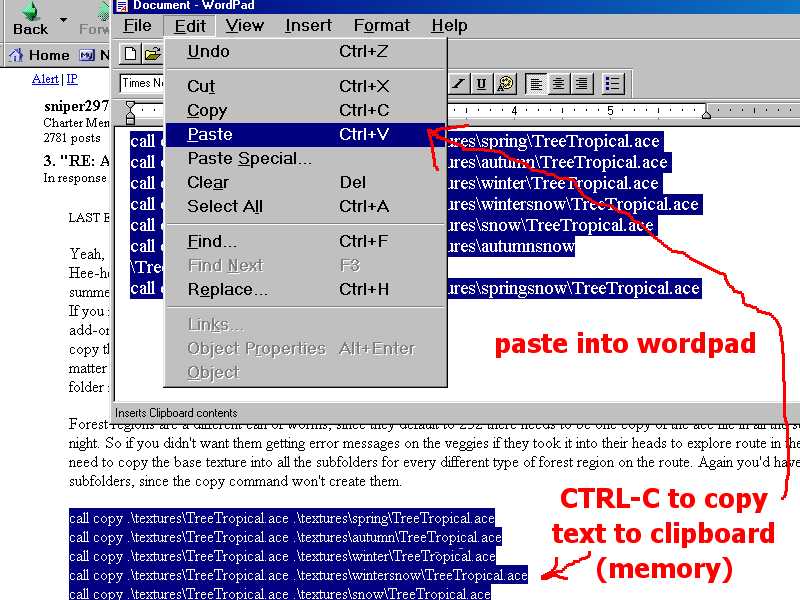Click the New document icon in WordPad
800x600 pixels.
click(x=130, y=54)
